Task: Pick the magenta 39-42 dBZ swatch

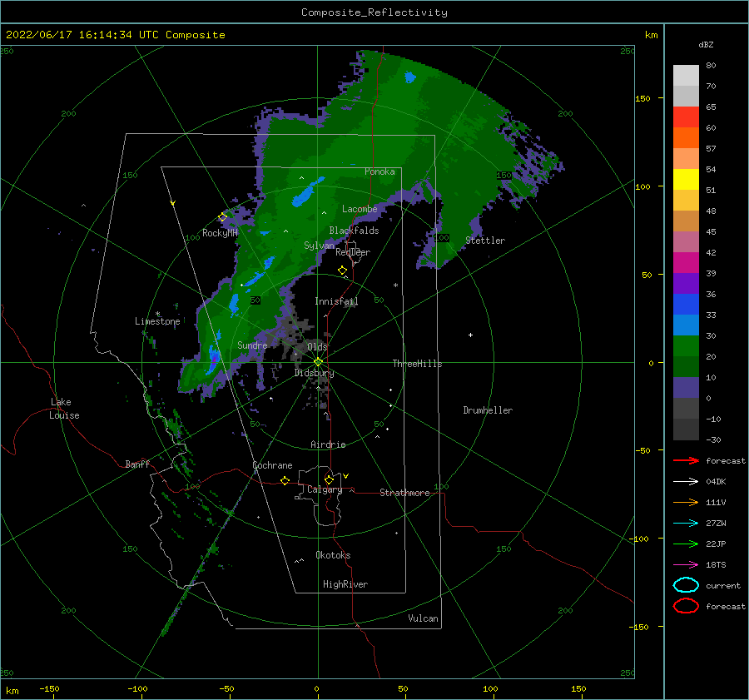Action: point(686,262)
